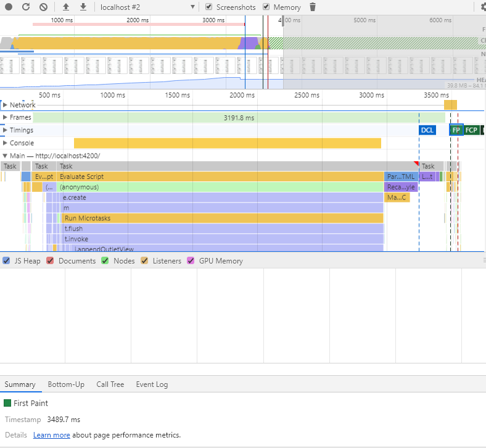Clear the performance recording
The image size is (486, 448).
click(44, 7)
